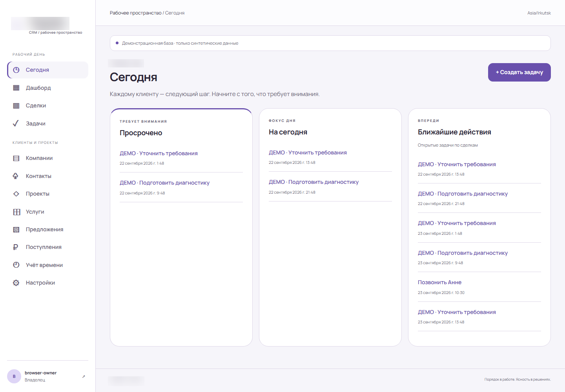This screenshot has height=392, width=565.
Task: Open the Задачи page
Action: pos(47,123)
